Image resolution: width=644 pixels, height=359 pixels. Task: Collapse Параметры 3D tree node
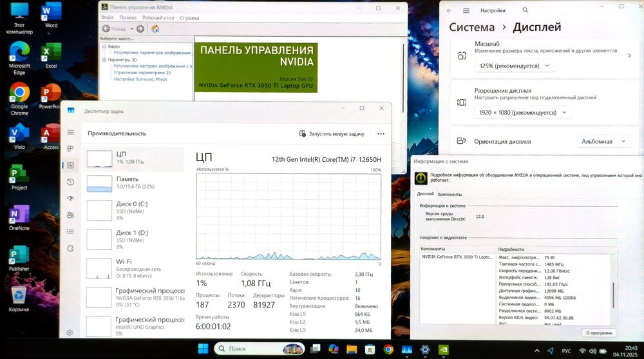coord(104,60)
